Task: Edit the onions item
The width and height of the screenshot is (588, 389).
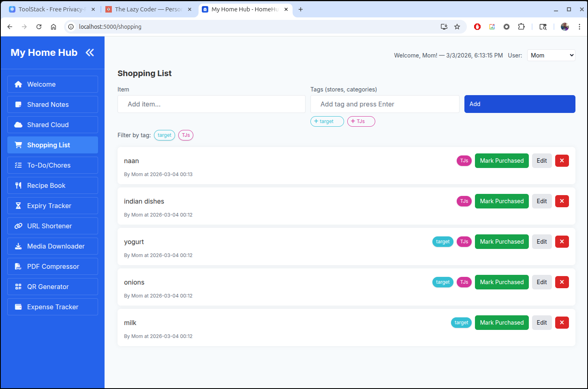Action: pyautogui.click(x=541, y=282)
